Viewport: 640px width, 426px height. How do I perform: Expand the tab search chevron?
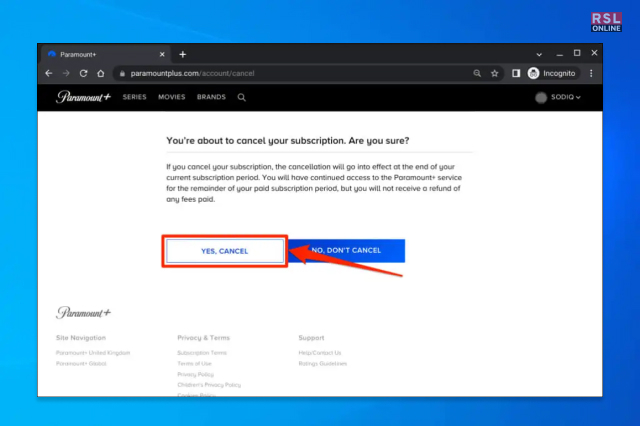539,54
